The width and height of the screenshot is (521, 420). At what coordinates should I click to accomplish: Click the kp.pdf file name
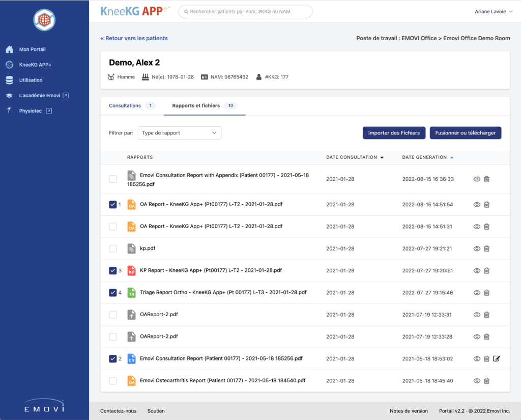(148, 248)
